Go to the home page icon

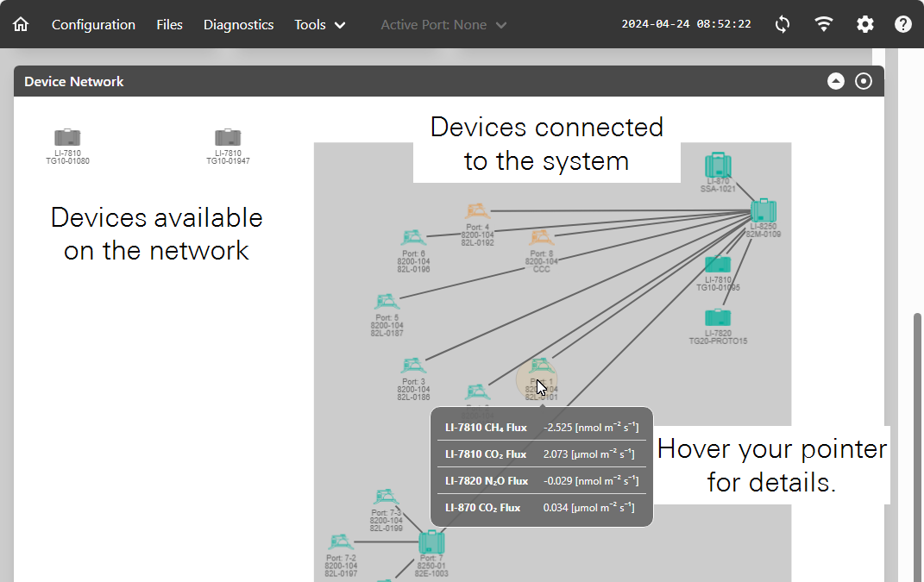click(x=21, y=24)
